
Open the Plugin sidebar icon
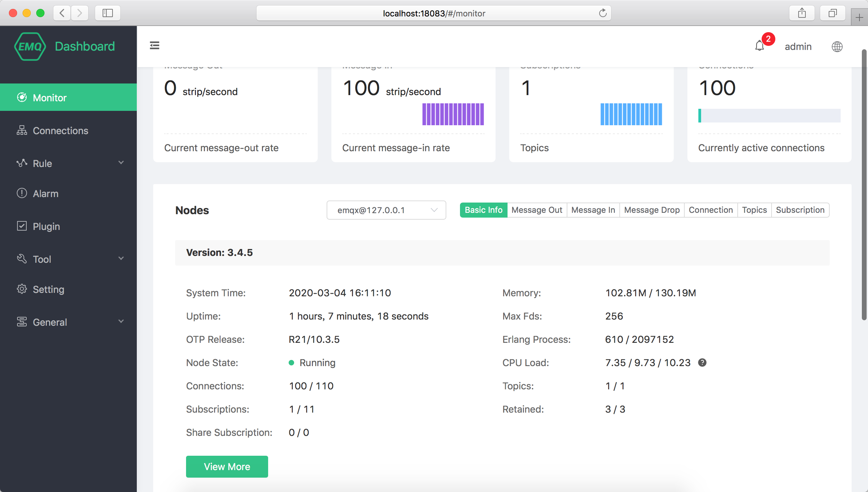click(22, 226)
